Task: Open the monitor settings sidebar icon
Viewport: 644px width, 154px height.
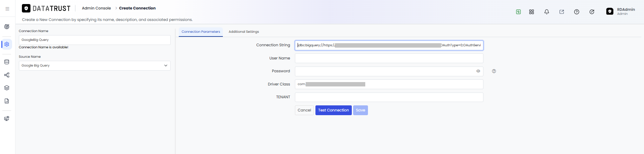Action: click(7, 119)
